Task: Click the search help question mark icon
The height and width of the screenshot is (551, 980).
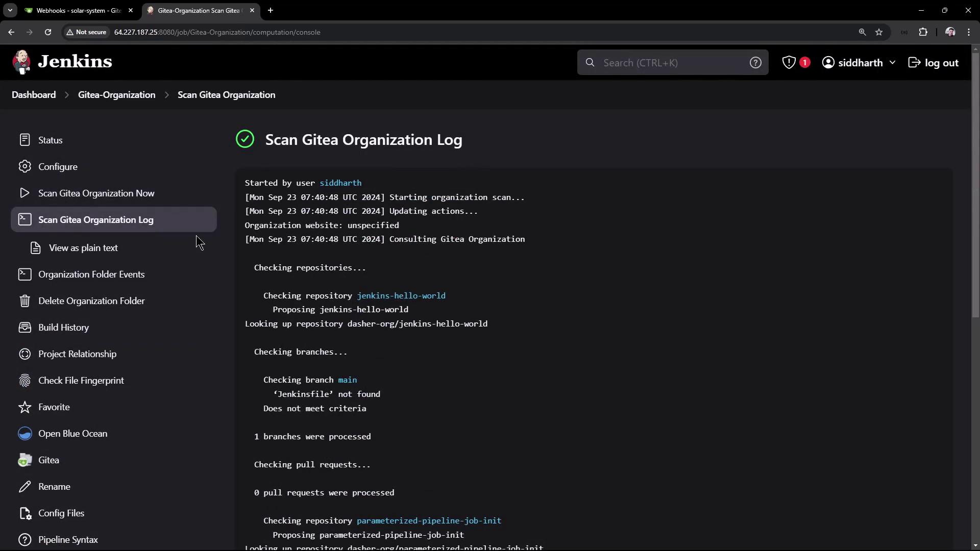Action: [x=755, y=63]
